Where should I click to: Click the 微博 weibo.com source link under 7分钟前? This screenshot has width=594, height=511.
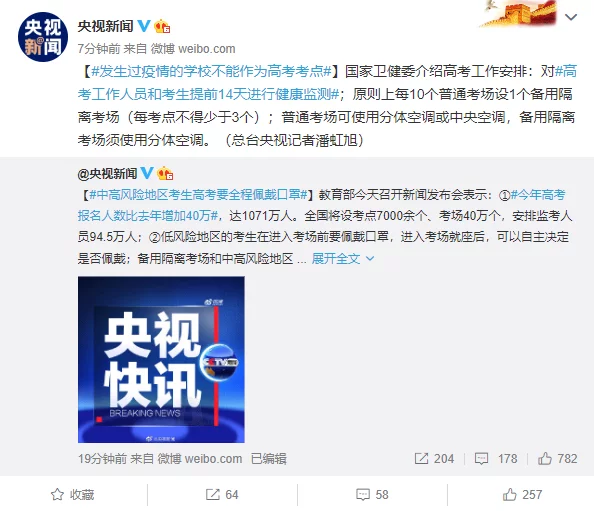point(193,48)
